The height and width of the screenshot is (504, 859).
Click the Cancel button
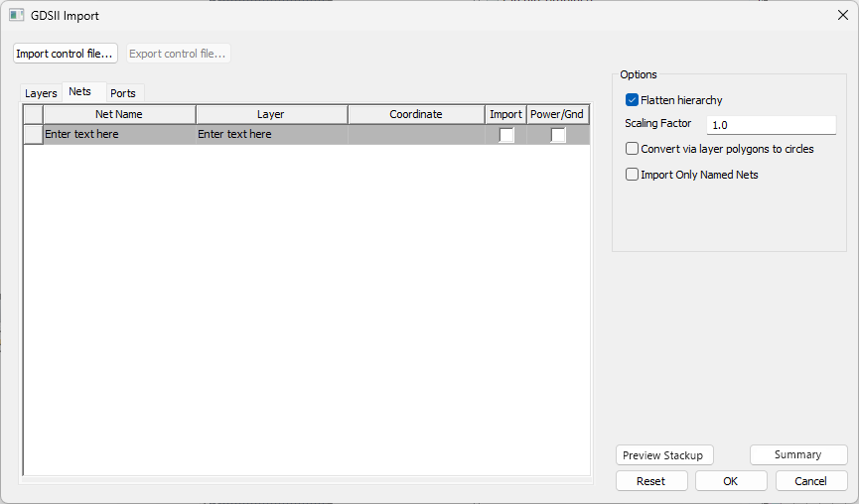(x=811, y=481)
